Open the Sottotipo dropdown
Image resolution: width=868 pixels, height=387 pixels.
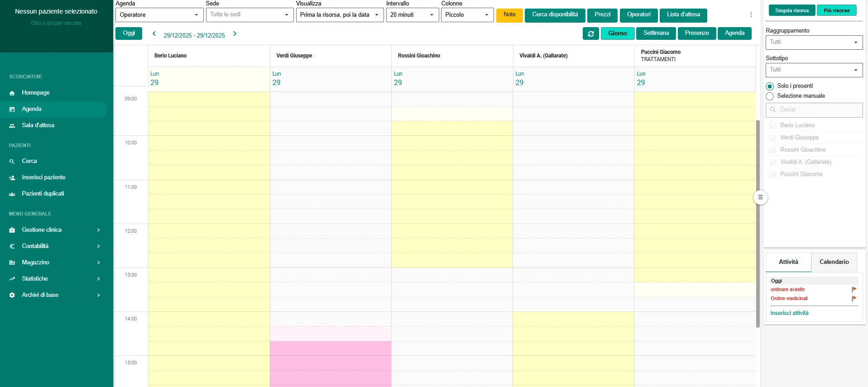coord(814,70)
